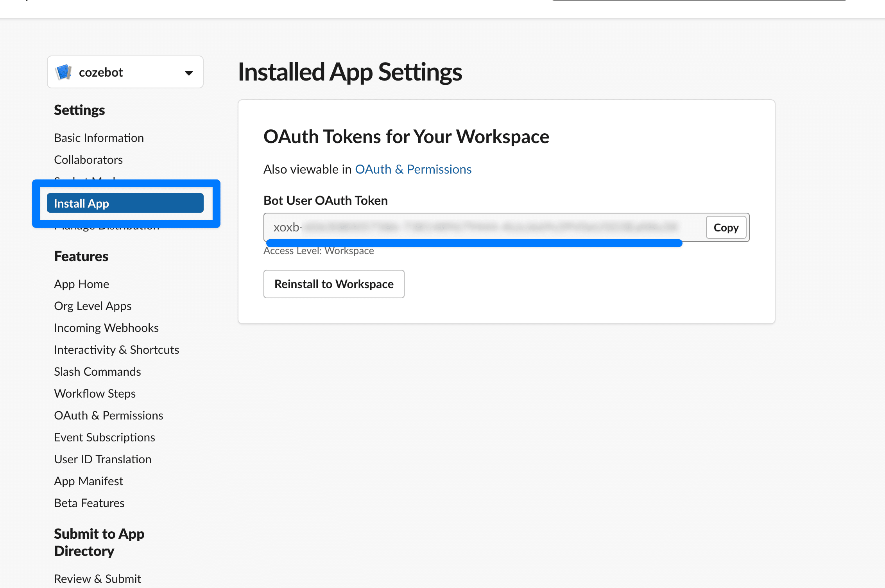View the App Manifest
This screenshot has width=885, height=588.
pos(88,481)
